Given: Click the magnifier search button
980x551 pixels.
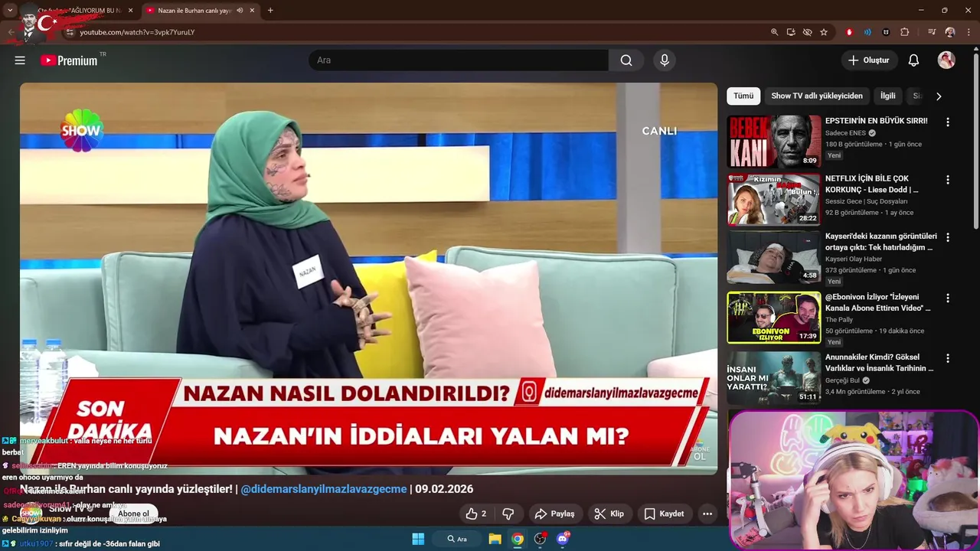Looking at the screenshot, I should 626,60.
